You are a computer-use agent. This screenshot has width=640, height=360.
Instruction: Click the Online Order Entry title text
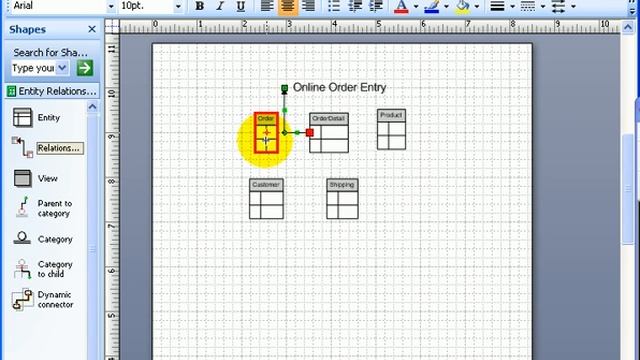(339, 87)
